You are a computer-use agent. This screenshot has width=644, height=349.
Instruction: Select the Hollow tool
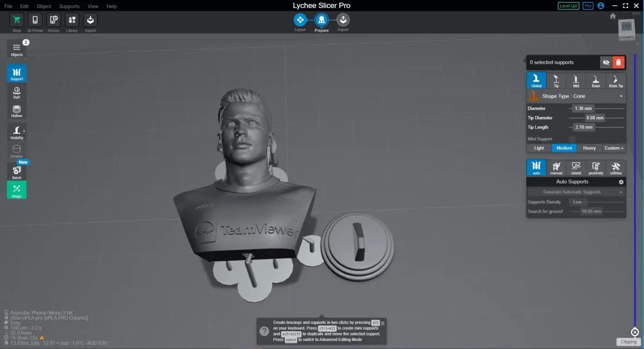17,111
